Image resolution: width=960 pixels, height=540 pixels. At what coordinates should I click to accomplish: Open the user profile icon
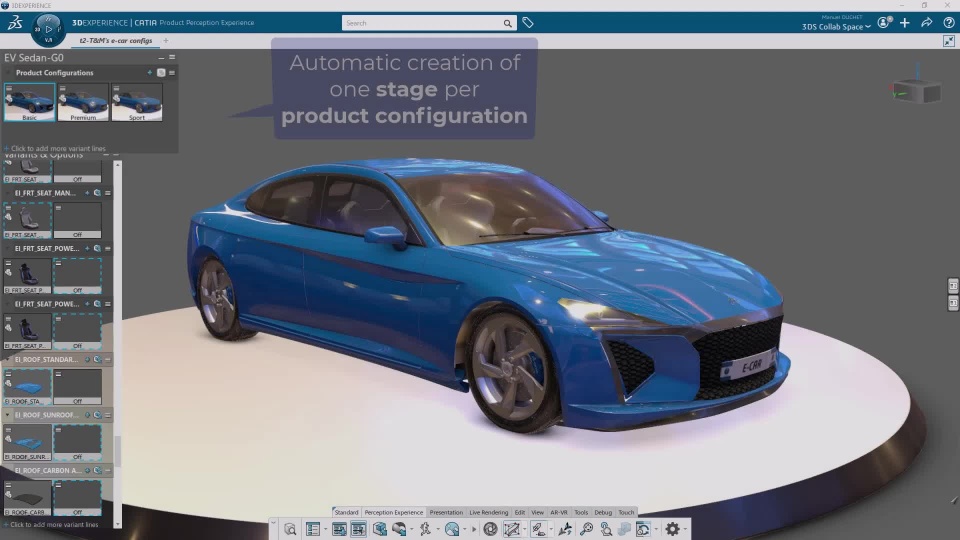883,22
